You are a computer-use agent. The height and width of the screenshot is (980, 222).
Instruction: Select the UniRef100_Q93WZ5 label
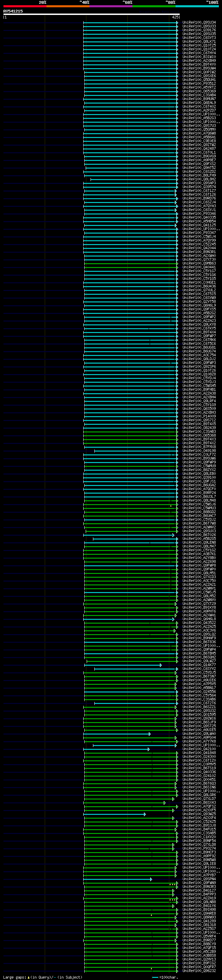(199, 814)
